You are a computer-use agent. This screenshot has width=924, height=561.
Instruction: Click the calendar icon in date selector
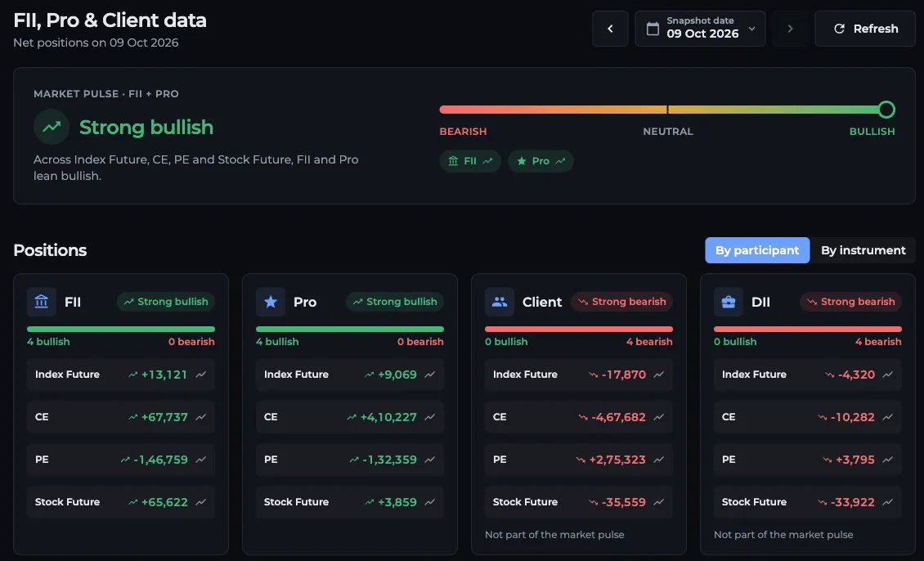tap(653, 29)
